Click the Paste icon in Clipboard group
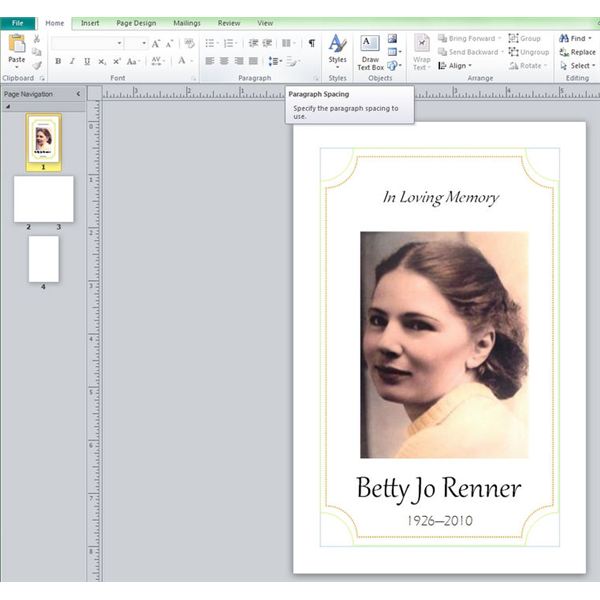This screenshot has height=600, width=600. (x=17, y=45)
